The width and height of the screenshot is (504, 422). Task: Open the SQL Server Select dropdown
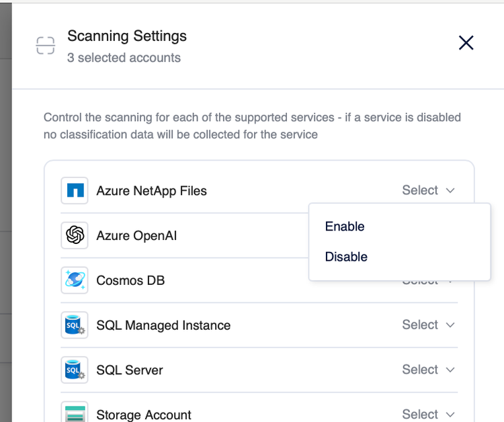429,370
